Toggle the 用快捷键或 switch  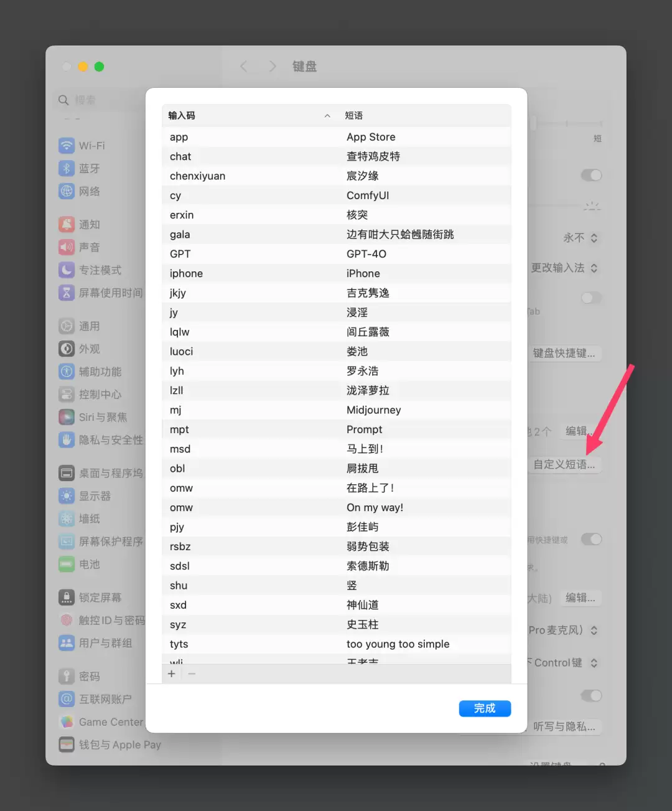591,539
